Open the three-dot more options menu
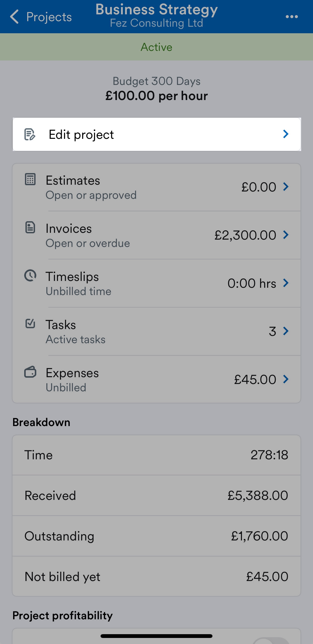Image resolution: width=313 pixels, height=644 pixels. pos(292,17)
